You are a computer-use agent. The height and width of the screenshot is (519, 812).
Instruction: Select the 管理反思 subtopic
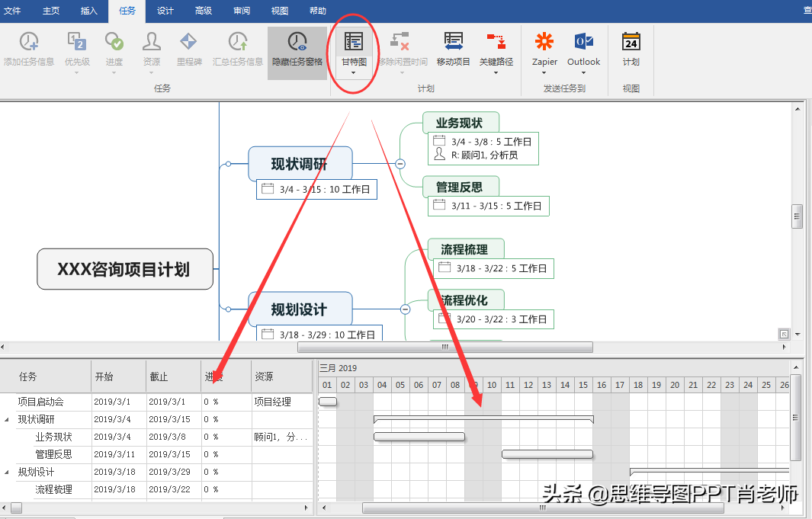tap(461, 186)
